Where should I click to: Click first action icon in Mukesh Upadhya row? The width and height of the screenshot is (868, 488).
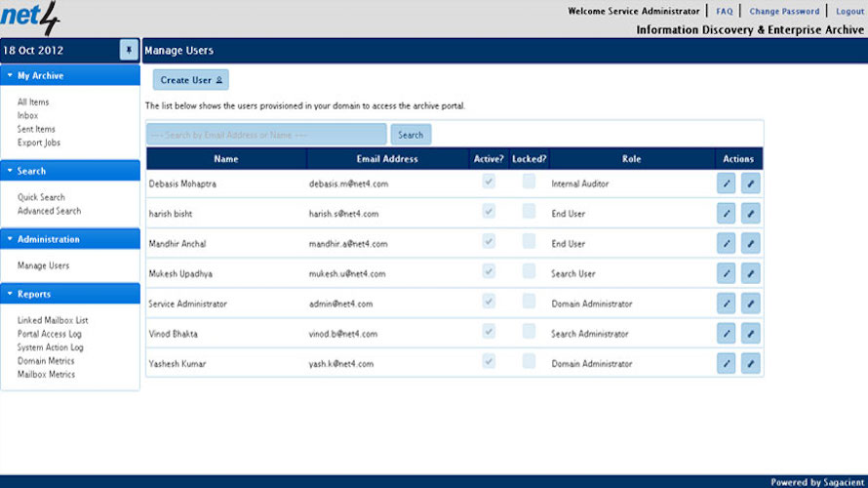727,273
